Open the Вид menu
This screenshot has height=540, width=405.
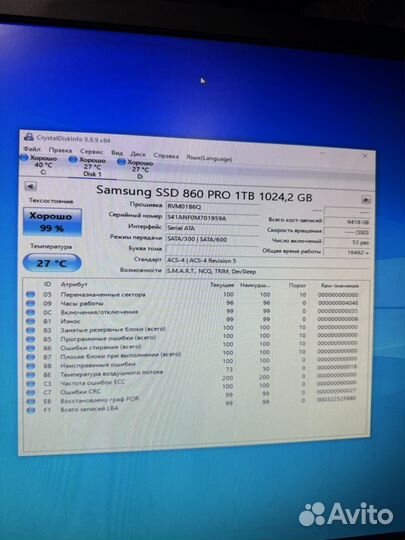tap(117, 153)
